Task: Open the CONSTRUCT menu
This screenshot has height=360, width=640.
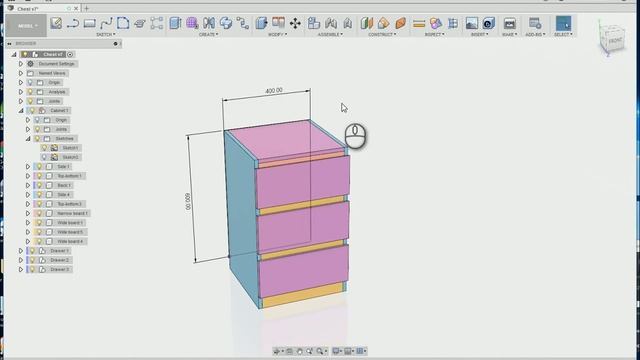Action: point(382,35)
